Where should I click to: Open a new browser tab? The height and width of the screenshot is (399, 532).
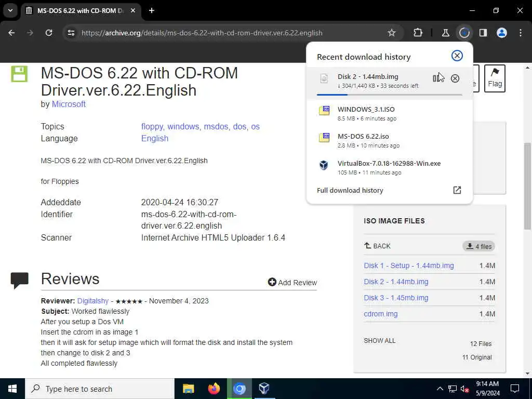point(152,10)
